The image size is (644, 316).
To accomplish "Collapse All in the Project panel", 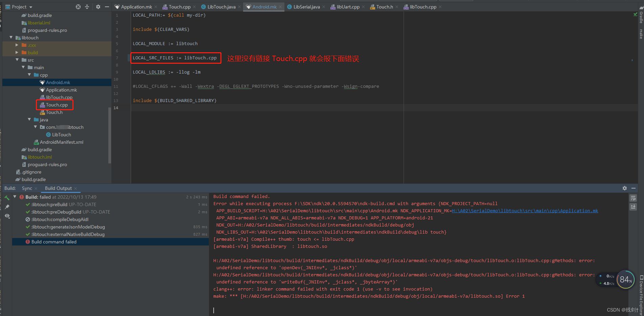I will (x=87, y=6).
